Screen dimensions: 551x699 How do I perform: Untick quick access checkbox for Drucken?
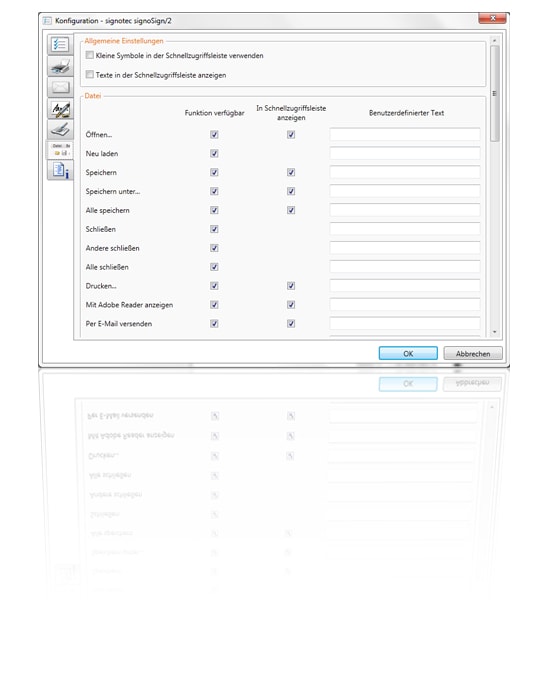click(x=291, y=286)
